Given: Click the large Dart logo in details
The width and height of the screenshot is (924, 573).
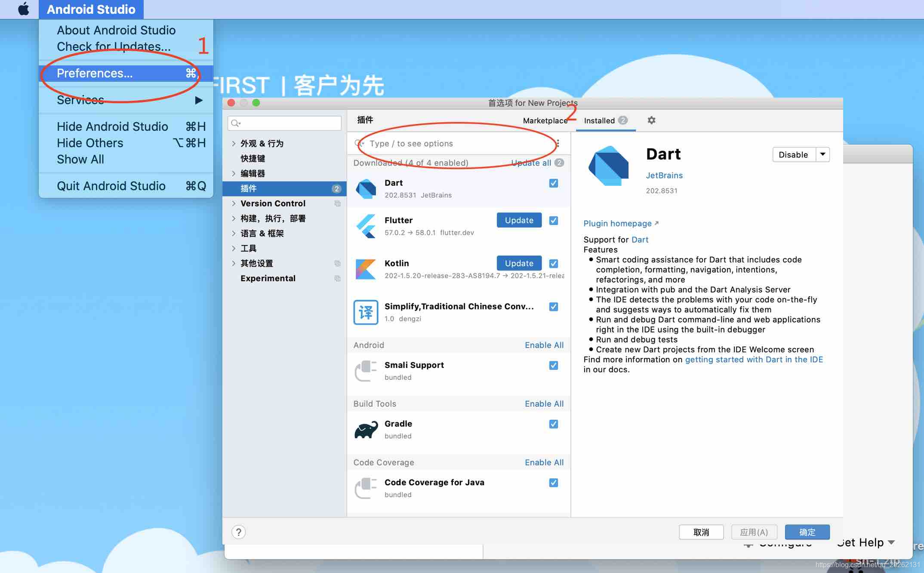Looking at the screenshot, I should coord(608,166).
